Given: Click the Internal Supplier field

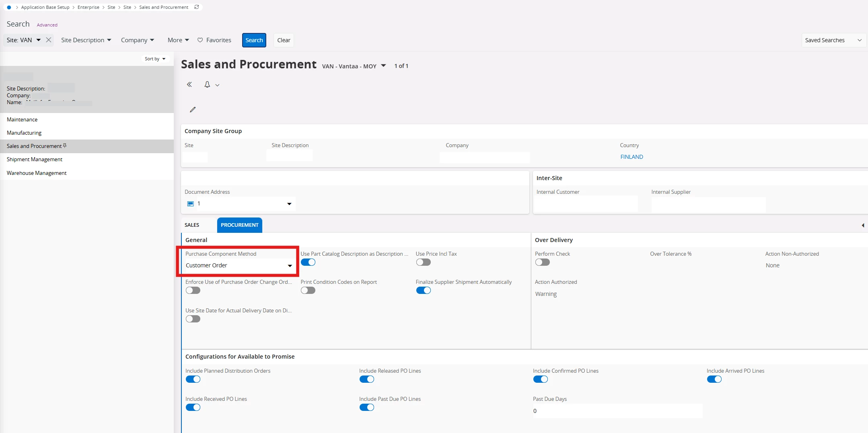Looking at the screenshot, I should (708, 204).
